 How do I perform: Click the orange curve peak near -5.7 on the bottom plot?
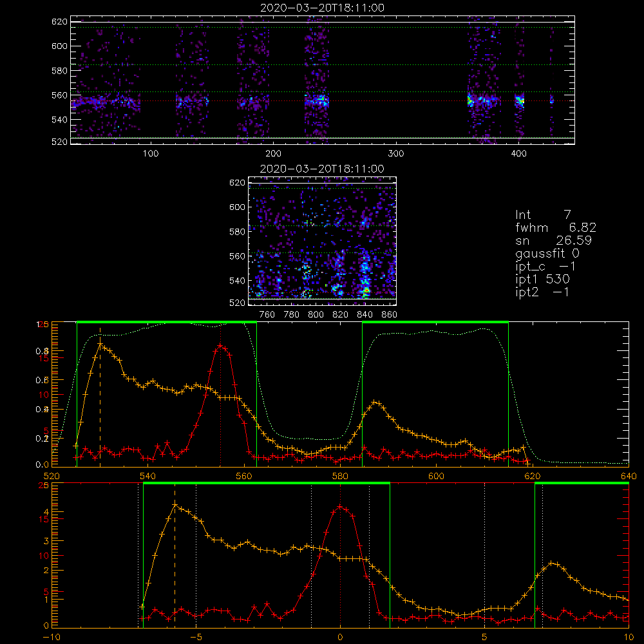point(175,504)
